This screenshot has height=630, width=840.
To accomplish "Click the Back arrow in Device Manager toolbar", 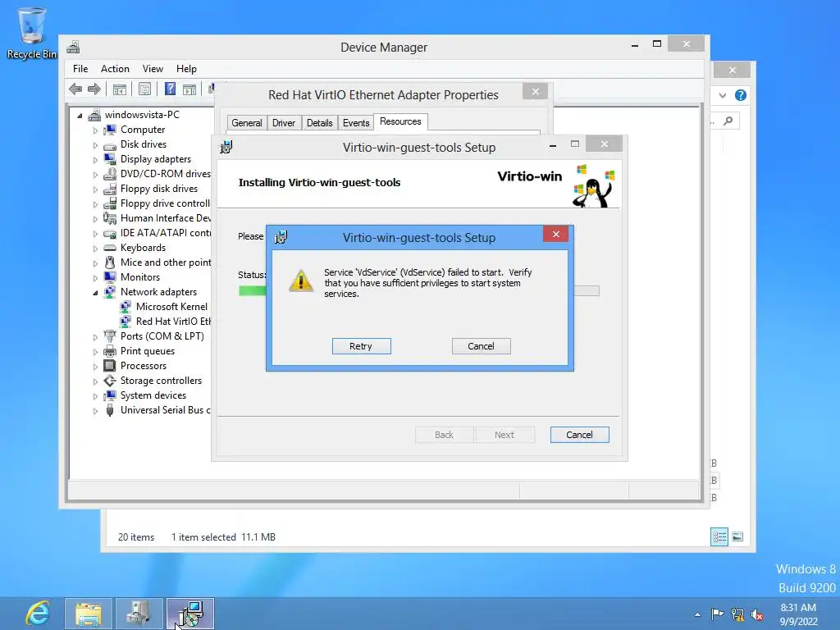I will tap(75, 89).
